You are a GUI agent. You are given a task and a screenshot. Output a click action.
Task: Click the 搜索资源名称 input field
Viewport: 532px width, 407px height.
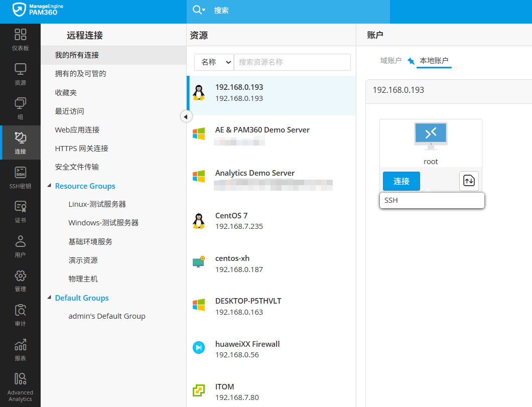pyautogui.click(x=292, y=62)
